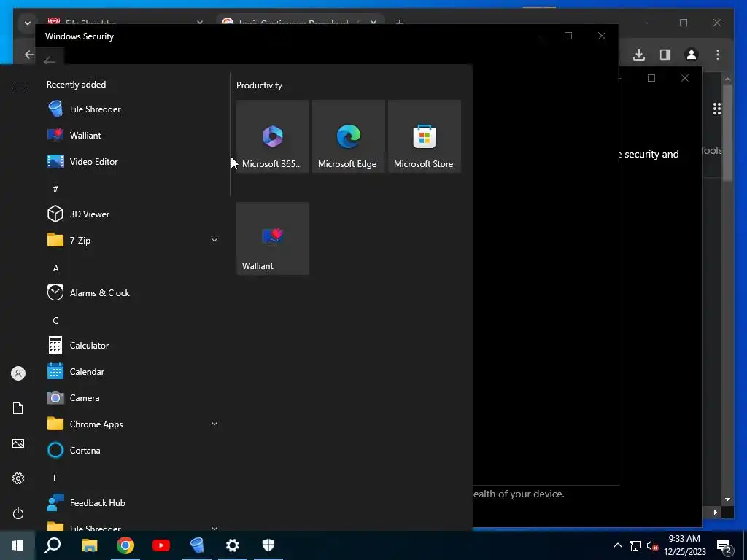The height and width of the screenshot is (560, 747).
Task: Switch to Windows Security shield in taskbar
Action: (268, 545)
